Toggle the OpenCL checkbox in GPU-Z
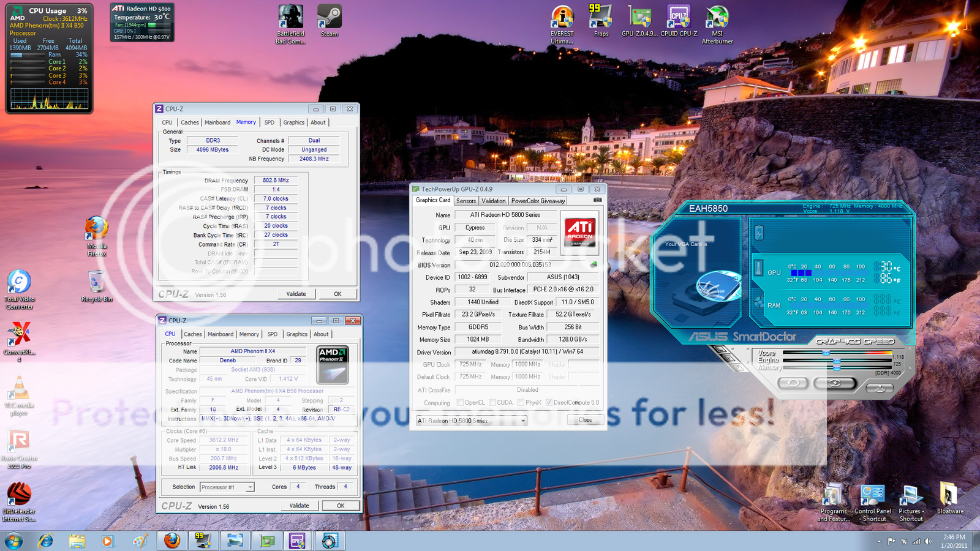Viewport: 980px width, 551px height. [460, 403]
